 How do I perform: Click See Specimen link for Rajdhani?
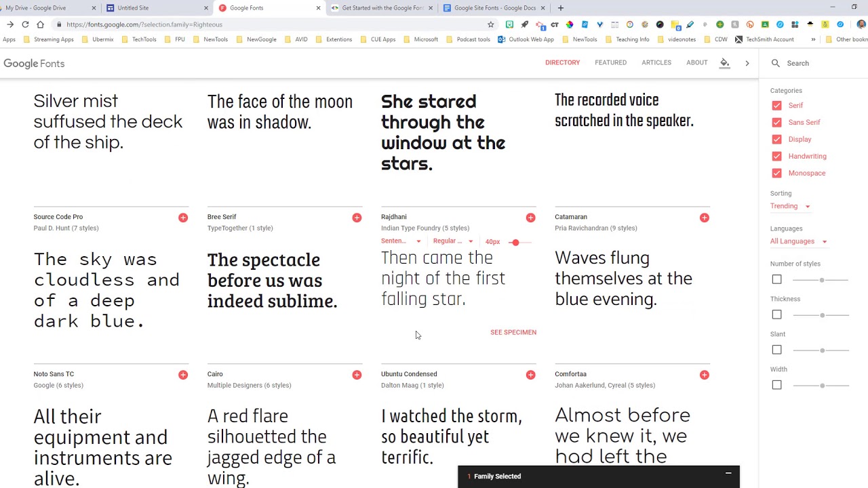point(513,332)
